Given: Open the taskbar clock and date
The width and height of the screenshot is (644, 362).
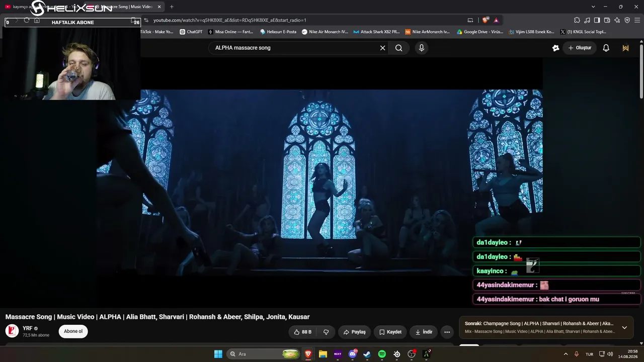Looking at the screenshot, I should 629,354.
